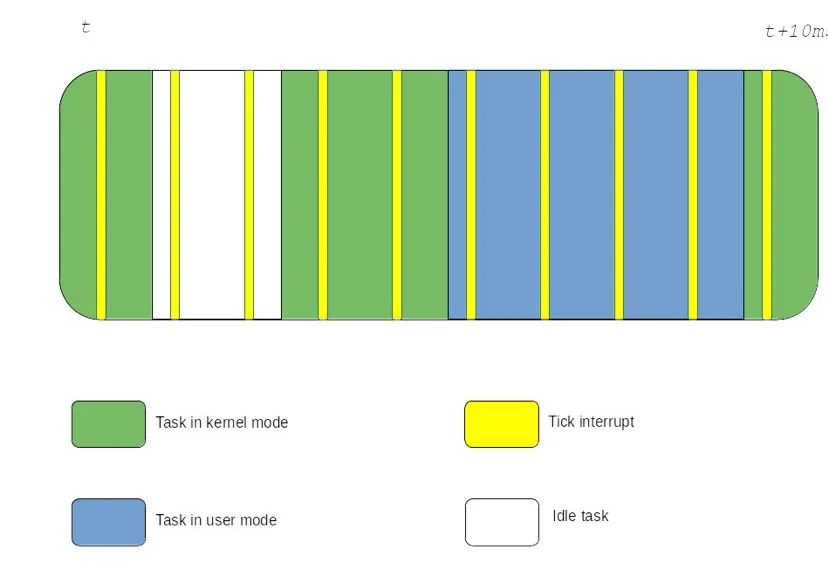This screenshot has width=828, height=584.
Task: Select the yellow Tick interrupt legend swatch
Action: pos(501,424)
